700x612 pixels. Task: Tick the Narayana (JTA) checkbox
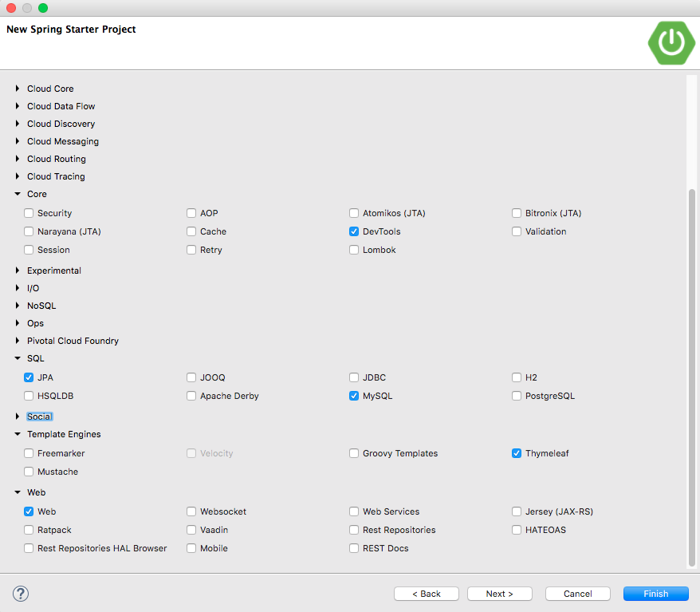29,231
